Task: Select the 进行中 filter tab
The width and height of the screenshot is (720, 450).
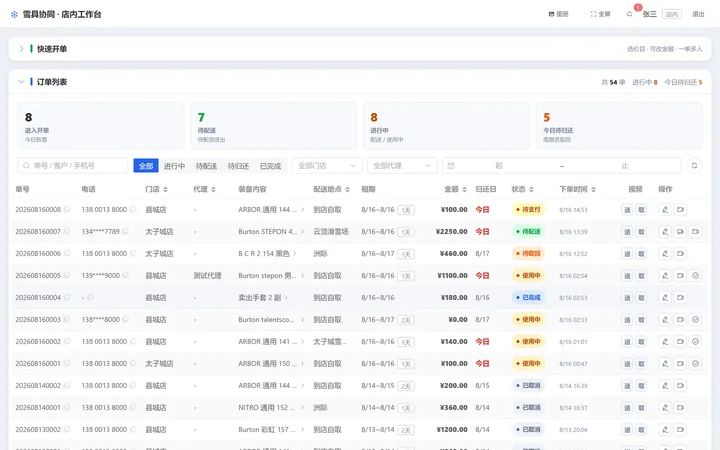Action: pyautogui.click(x=174, y=166)
